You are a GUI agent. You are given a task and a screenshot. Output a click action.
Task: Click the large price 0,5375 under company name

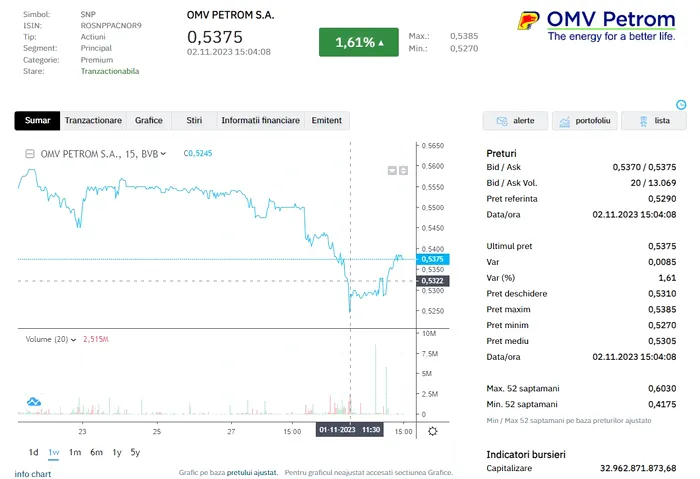pyautogui.click(x=215, y=37)
